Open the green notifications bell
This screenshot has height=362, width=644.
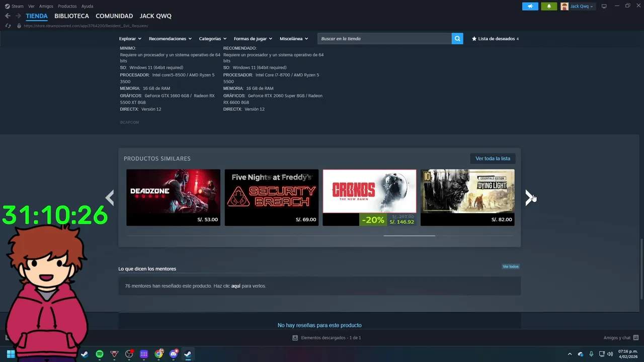(549, 7)
